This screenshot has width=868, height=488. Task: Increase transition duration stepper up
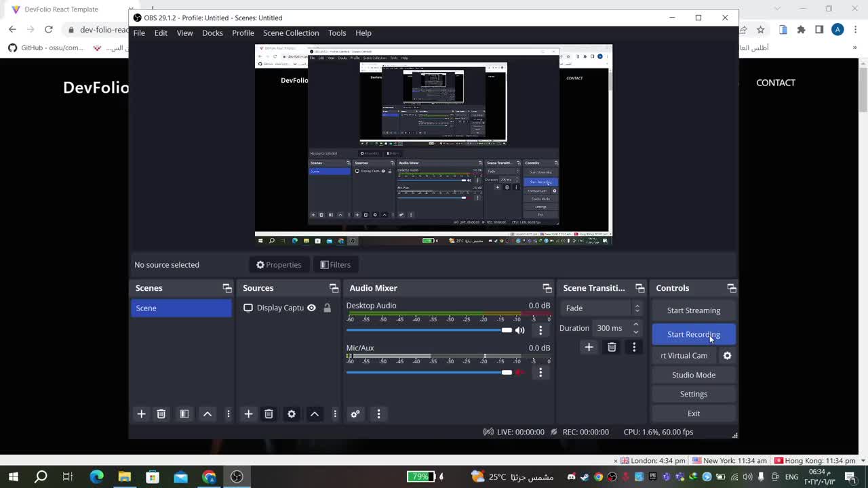click(x=635, y=324)
